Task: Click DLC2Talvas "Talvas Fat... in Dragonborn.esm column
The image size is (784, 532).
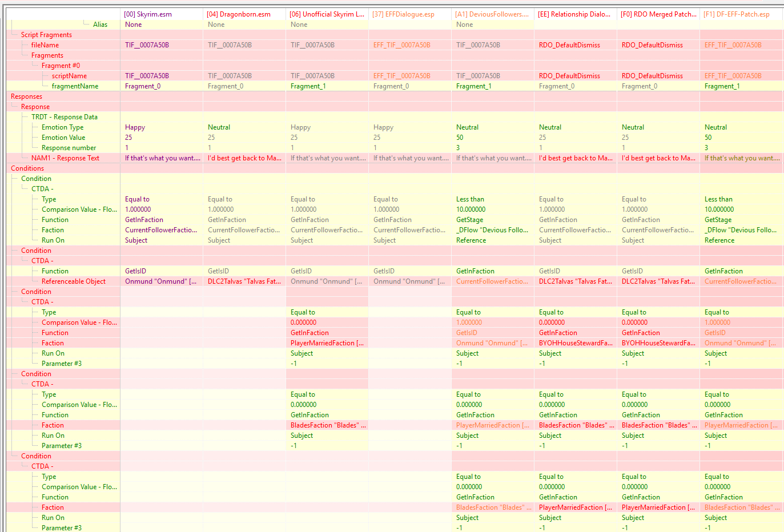Action: 244,281
